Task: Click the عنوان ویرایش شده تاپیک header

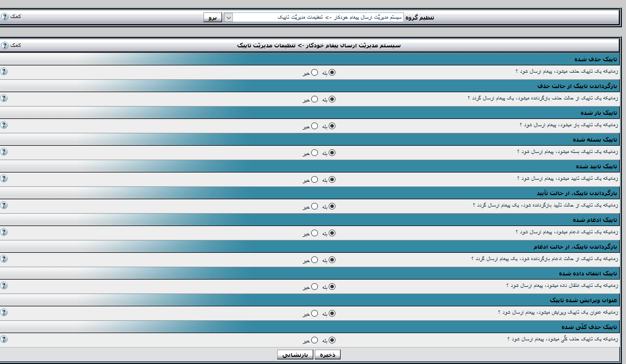Action: click(x=583, y=300)
